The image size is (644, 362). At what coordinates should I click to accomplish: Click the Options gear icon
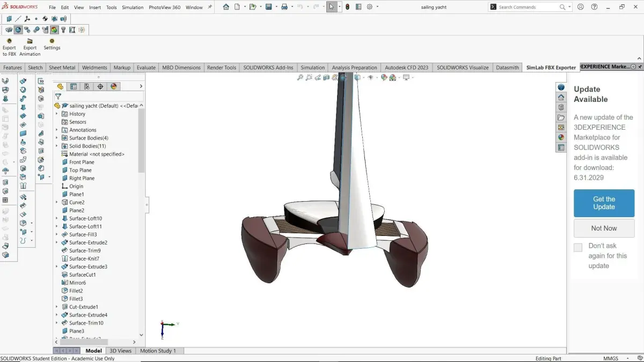[370, 7]
